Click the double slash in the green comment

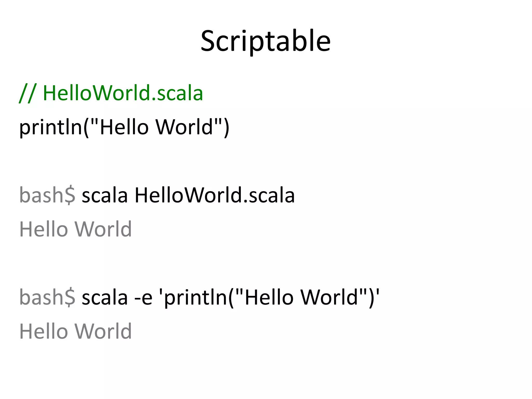27,93
